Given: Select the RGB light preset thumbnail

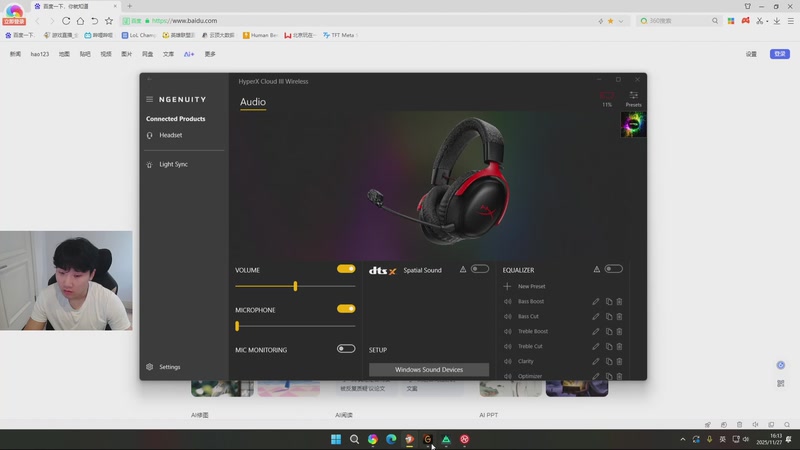Looking at the screenshot, I should 633,124.
